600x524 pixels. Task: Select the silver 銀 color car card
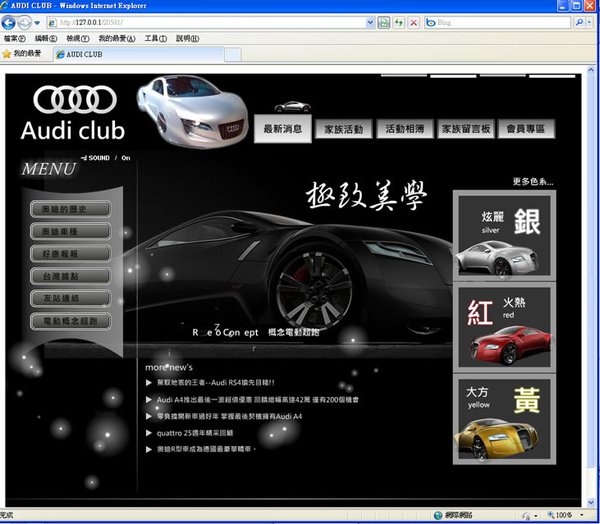point(504,236)
